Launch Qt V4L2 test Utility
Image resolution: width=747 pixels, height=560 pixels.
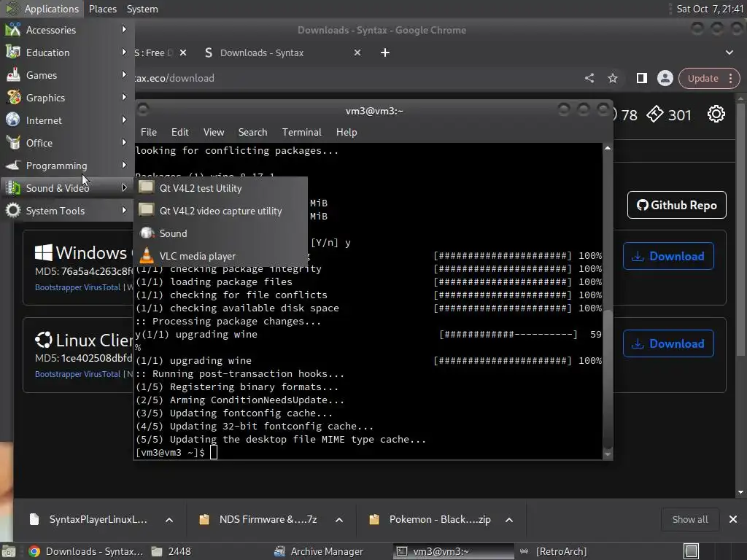pyautogui.click(x=221, y=188)
